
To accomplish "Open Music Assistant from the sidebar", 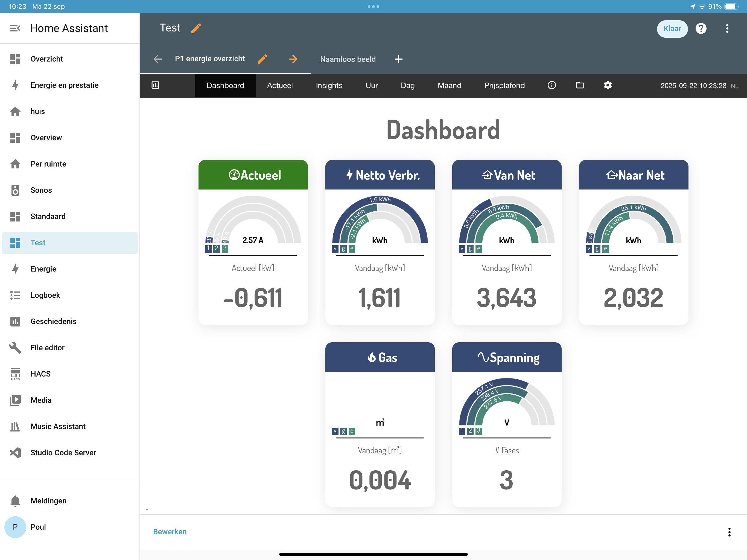I will point(58,426).
